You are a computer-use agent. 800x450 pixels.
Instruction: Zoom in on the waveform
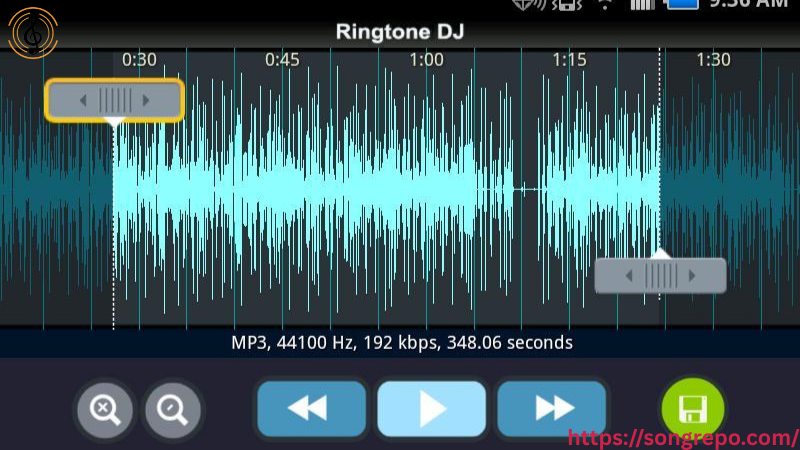coord(105,410)
